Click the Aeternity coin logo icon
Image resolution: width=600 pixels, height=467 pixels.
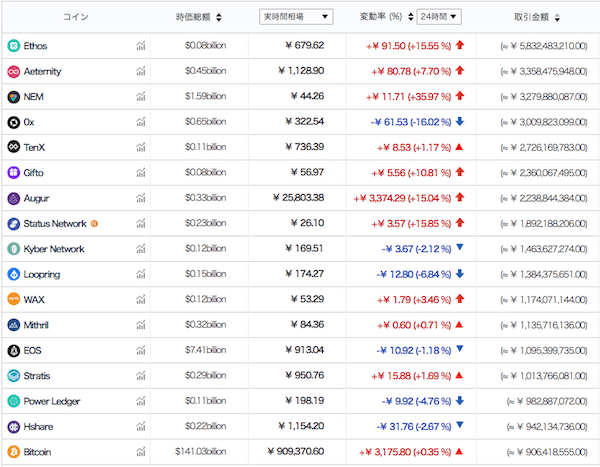point(13,71)
